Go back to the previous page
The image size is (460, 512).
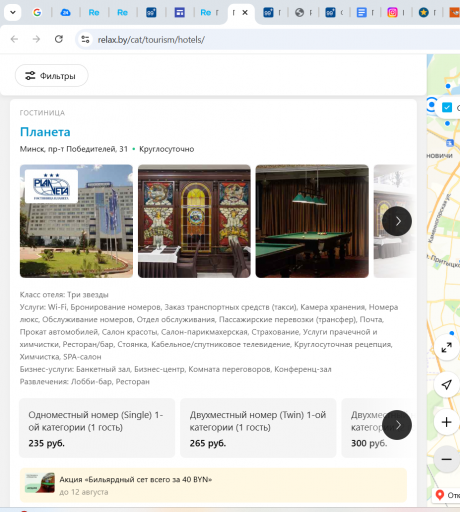pyautogui.click(x=14, y=39)
